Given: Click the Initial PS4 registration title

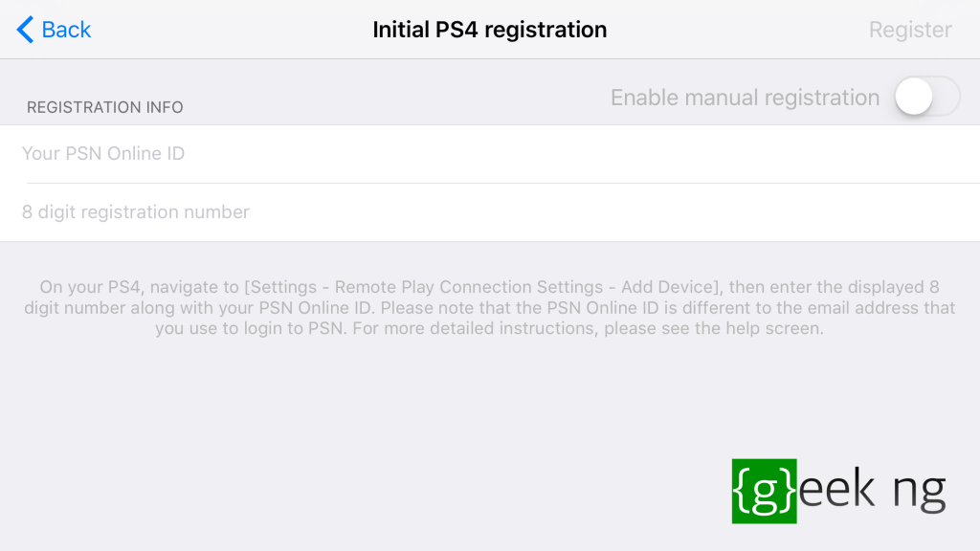Looking at the screenshot, I should click(x=489, y=30).
